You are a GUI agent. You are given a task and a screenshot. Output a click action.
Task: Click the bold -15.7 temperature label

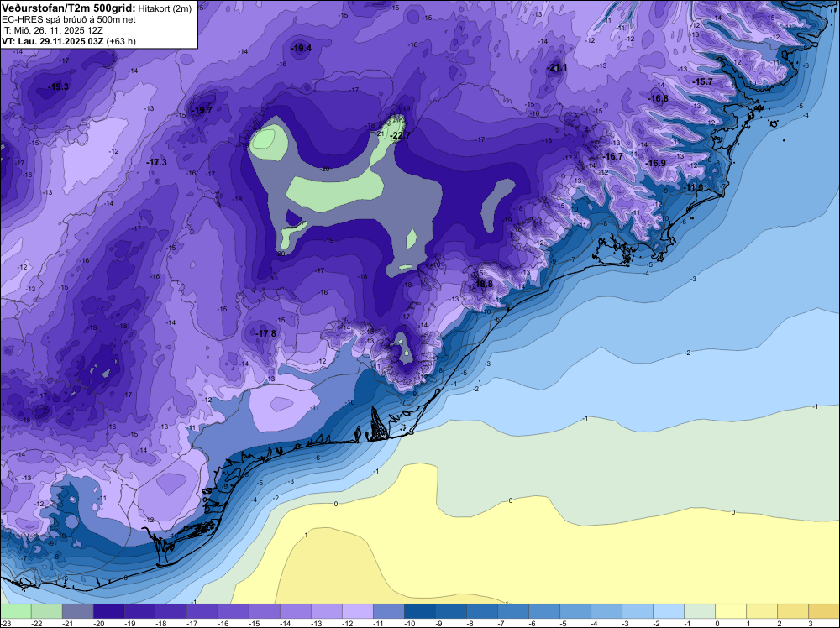tap(703, 82)
